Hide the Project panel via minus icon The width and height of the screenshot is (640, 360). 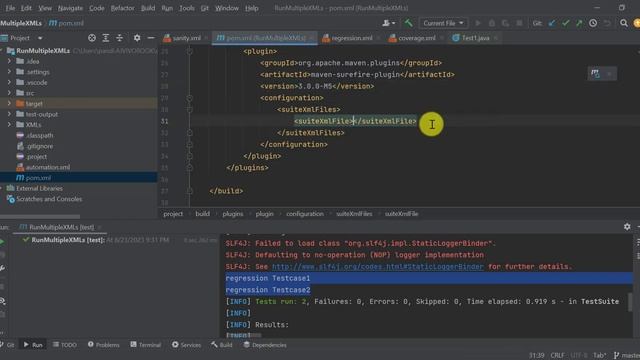click(x=151, y=38)
